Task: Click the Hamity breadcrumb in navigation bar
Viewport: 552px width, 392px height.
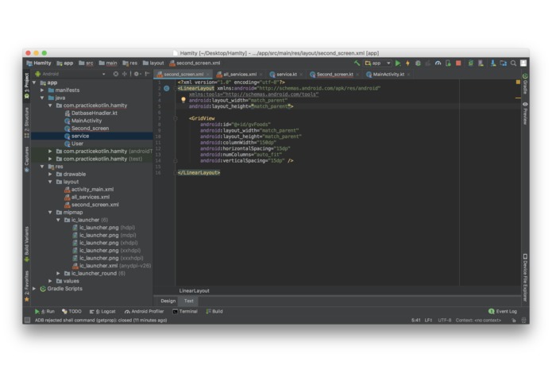Action: [39, 63]
